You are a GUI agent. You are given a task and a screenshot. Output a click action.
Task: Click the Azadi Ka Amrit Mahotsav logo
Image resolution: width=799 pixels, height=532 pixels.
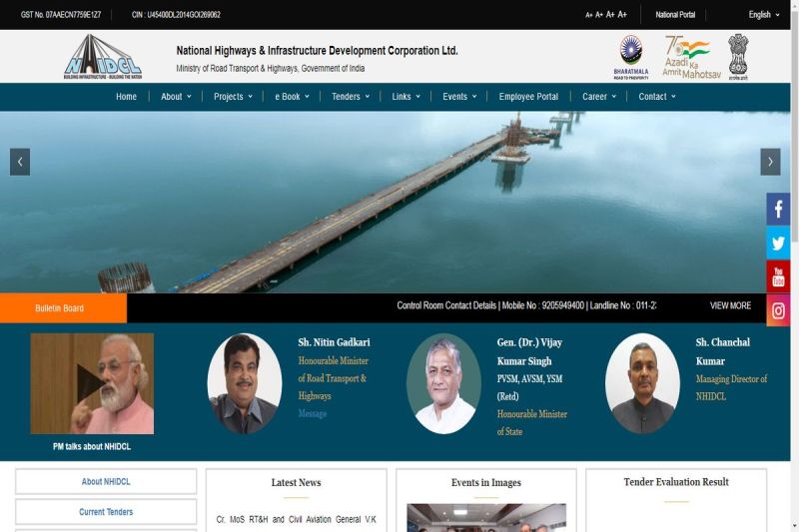point(686,57)
